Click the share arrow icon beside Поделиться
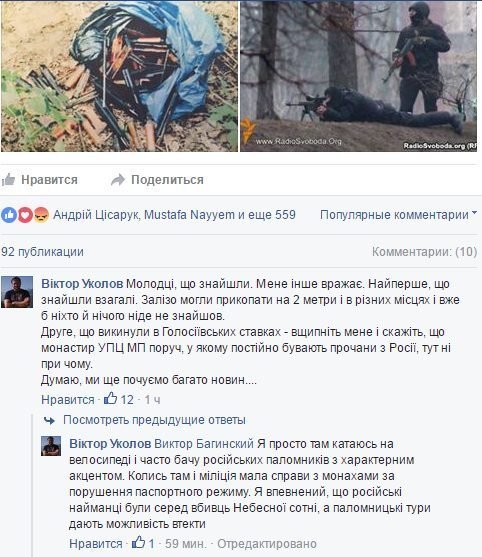This screenshot has height=557, width=482. tap(118, 180)
